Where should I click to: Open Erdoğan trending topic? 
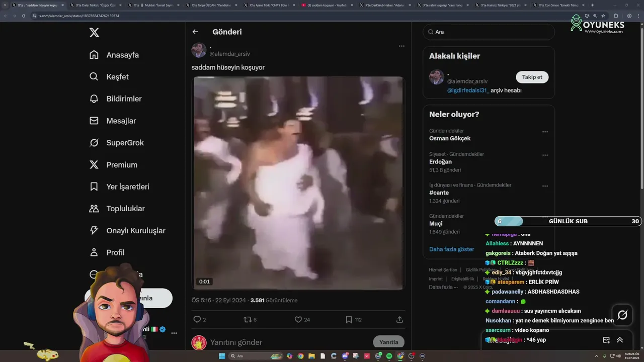pos(440,162)
